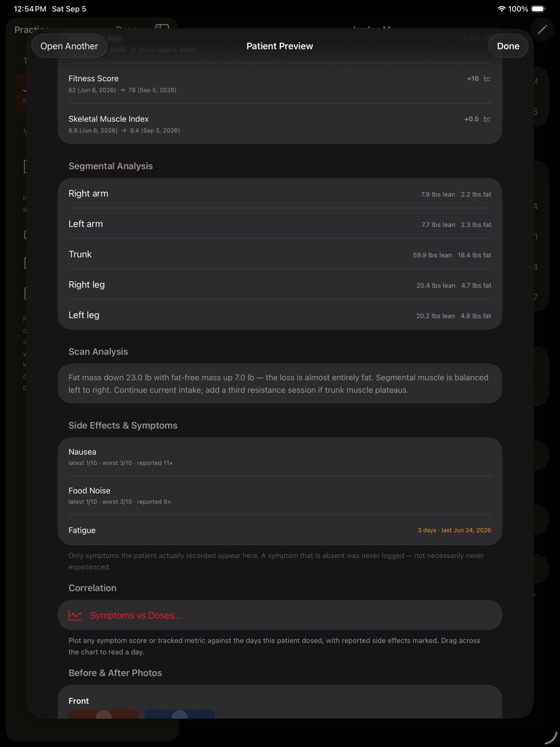Viewport: 560px width, 747px height.
Task: Select the Left arm segment row
Action: click(280, 224)
